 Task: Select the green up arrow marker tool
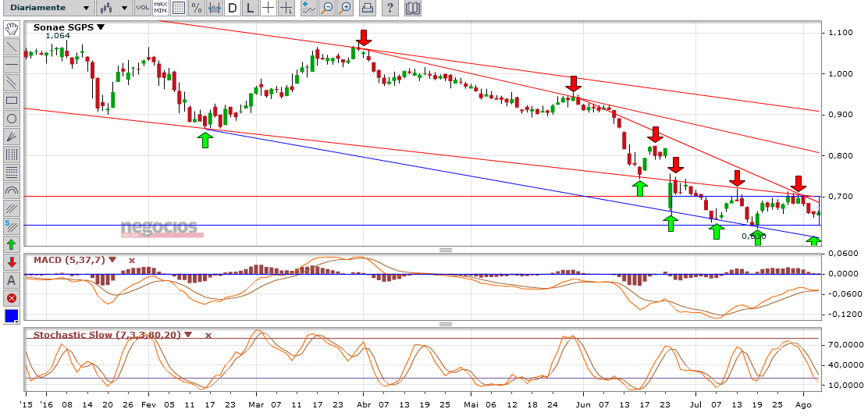[12, 244]
